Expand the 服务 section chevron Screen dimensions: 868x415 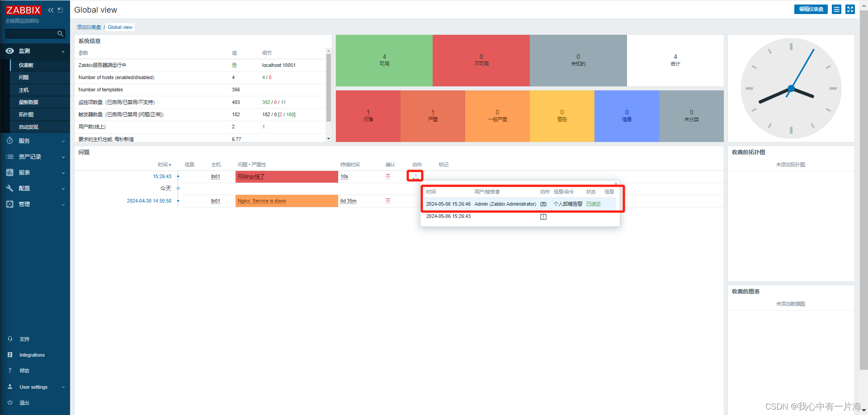coord(63,141)
